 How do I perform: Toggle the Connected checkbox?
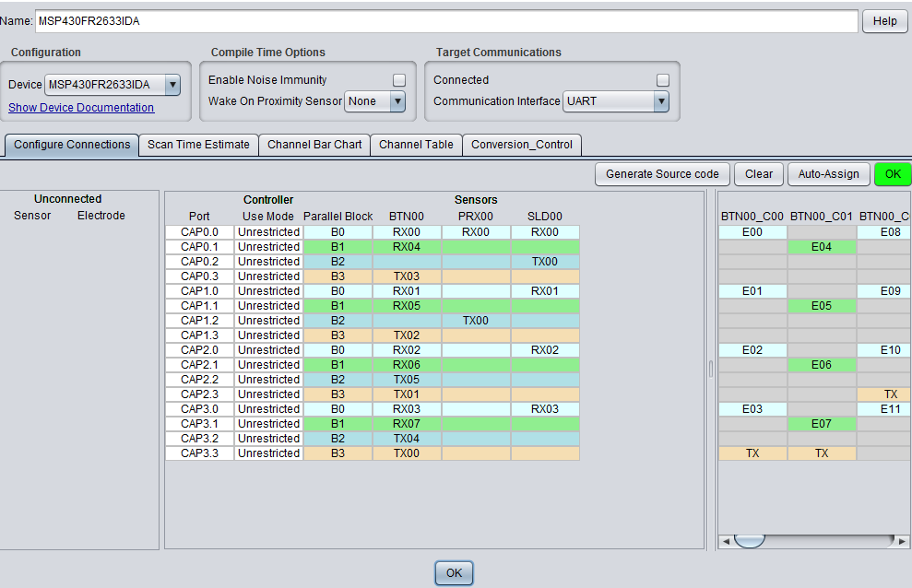662,80
